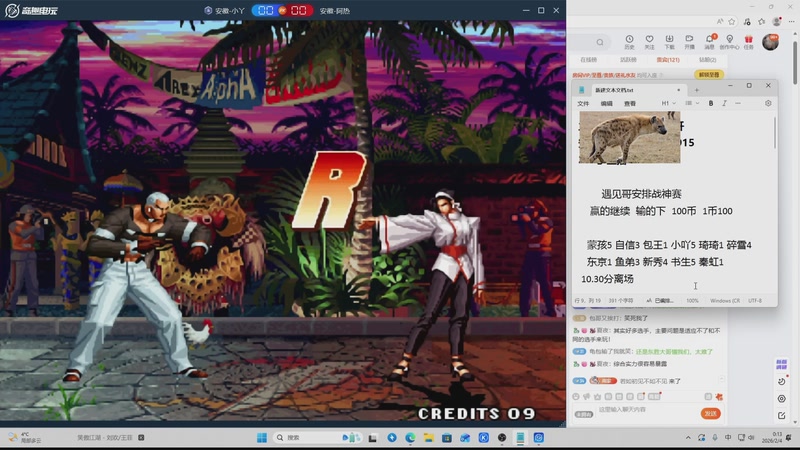Click the 遇见哥安排战神赛 line in Notepad

coord(641,194)
